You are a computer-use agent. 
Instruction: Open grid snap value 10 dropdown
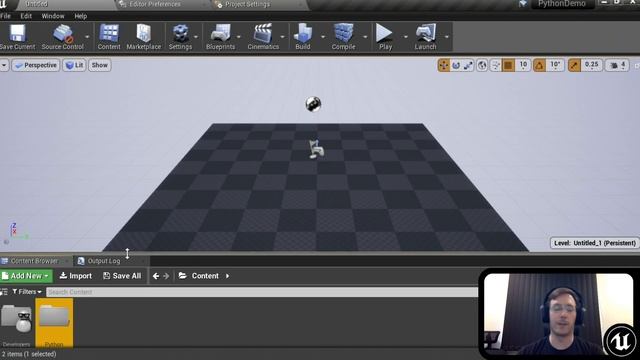click(523, 65)
